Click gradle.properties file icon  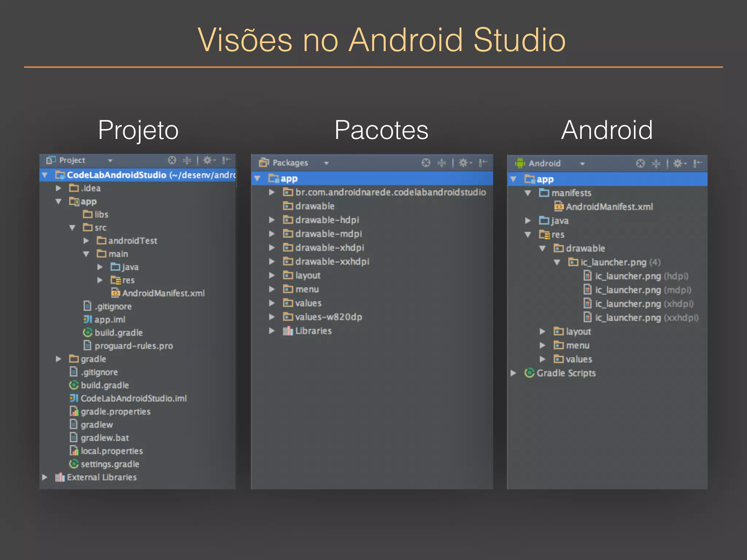pyautogui.click(x=74, y=411)
